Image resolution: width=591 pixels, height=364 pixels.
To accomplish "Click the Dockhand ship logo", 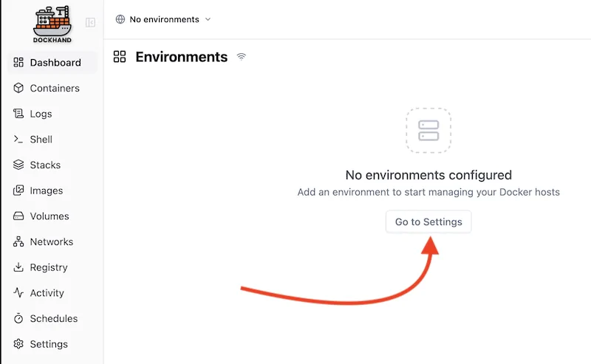I will [52, 24].
